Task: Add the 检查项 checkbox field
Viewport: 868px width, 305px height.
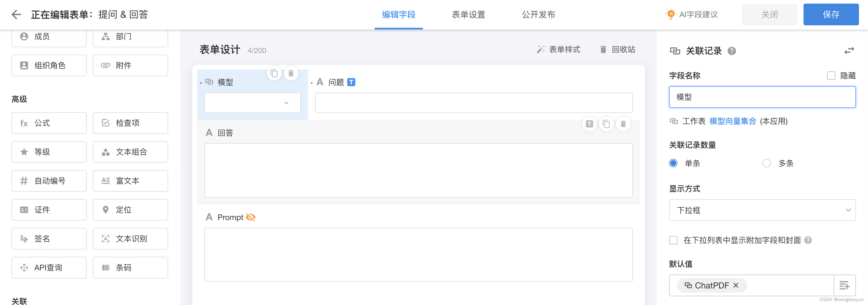Action: 131,123
